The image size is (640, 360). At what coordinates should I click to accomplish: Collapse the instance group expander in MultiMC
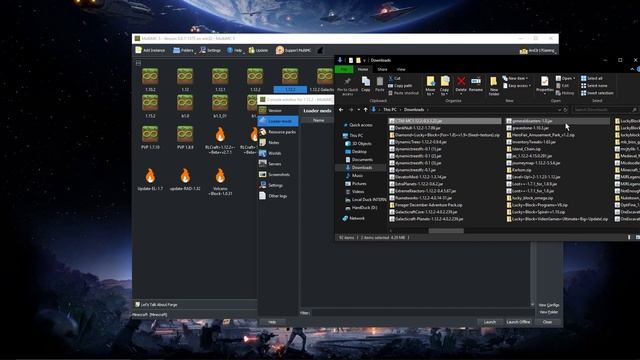pyautogui.click(x=138, y=63)
